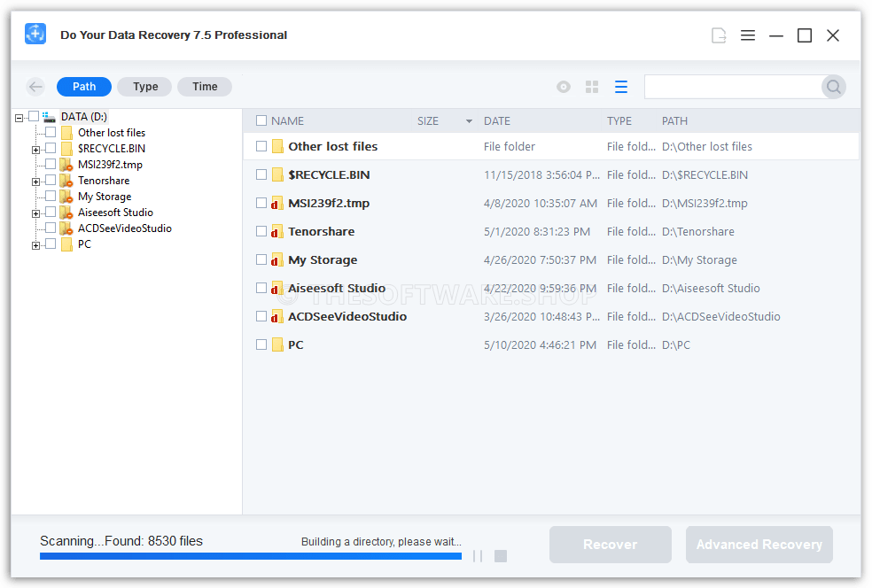The width and height of the screenshot is (872, 588).
Task: Select the Path tab
Action: pos(84,87)
